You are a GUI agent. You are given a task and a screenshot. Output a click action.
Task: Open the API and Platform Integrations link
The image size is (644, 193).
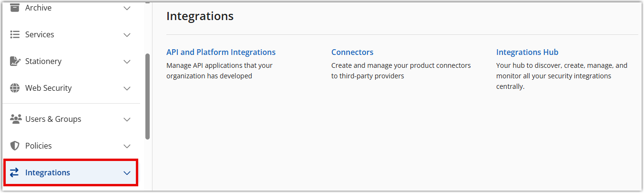(x=221, y=52)
